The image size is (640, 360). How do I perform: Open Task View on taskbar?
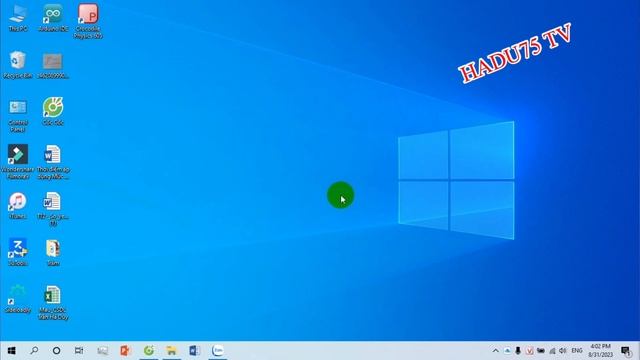[x=79, y=351]
